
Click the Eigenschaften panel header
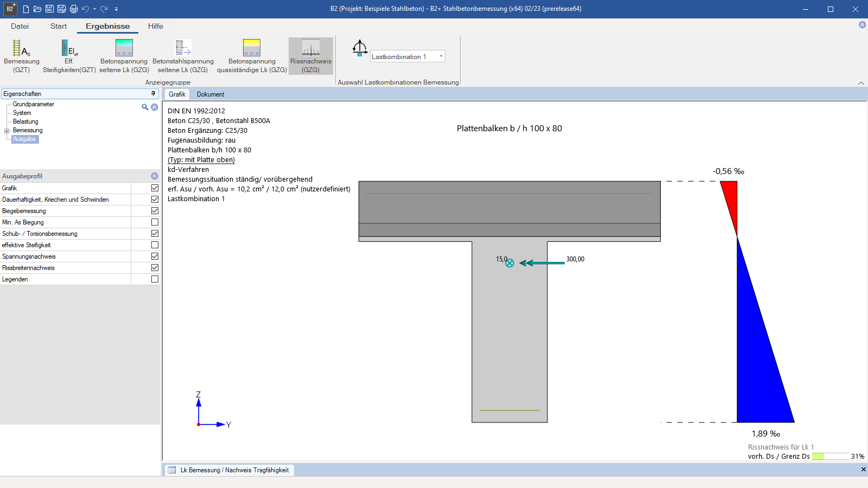[79, 94]
